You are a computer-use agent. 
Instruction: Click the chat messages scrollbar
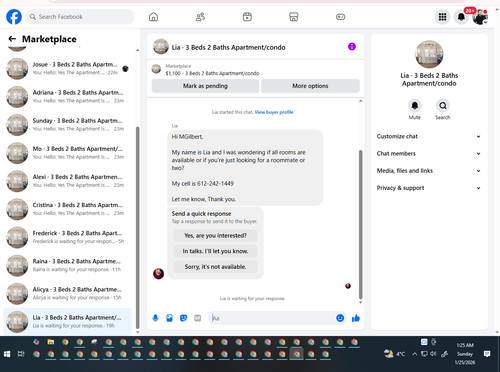(x=360, y=225)
